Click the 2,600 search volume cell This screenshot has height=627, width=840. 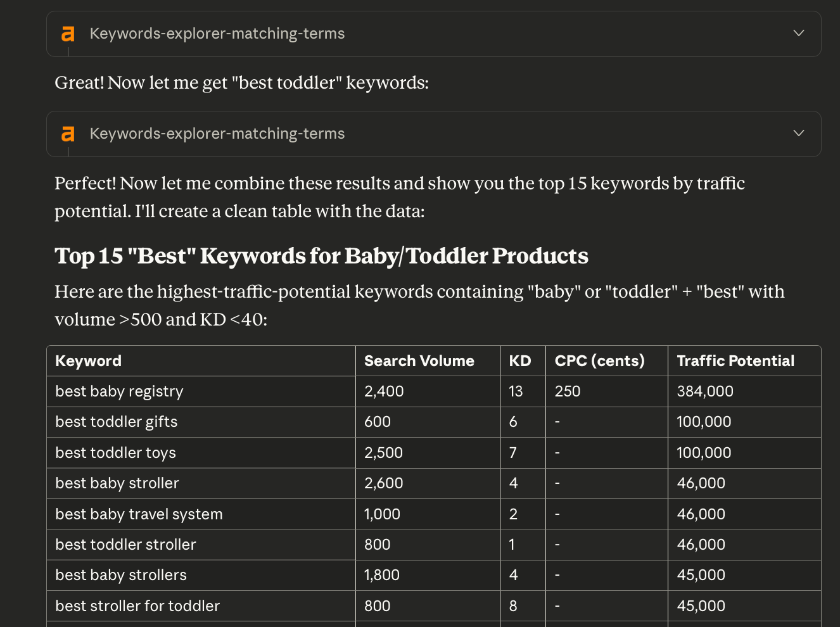tap(384, 483)
